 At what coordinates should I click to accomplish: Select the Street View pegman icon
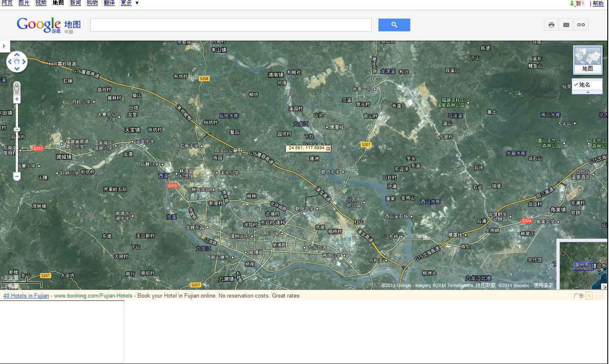[x=17, y=88]
